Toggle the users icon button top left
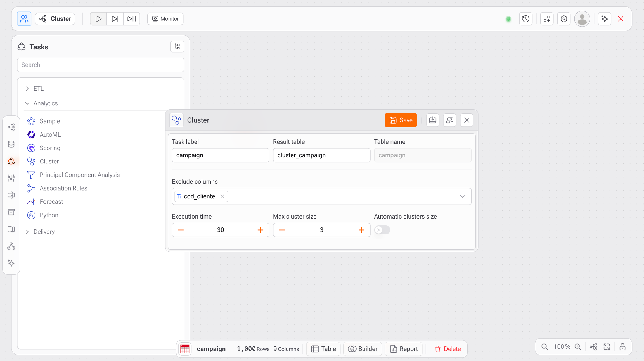The width and height of the screenshot is (644, 361). (x=24, y=19)
